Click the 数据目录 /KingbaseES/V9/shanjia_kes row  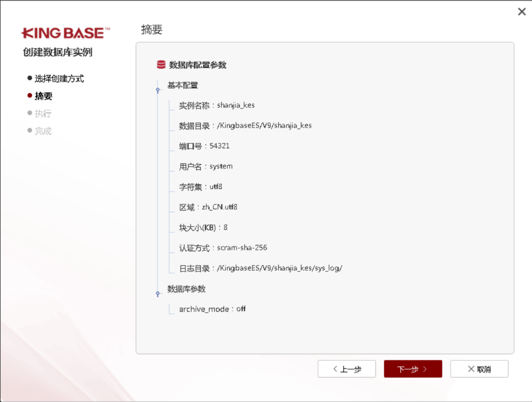pyautogui.click(x=245, y=126)
